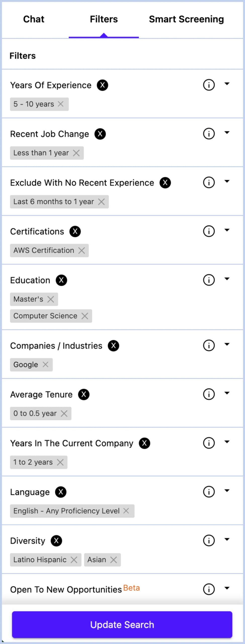
Task: Clear the Diversity filter section
Action: [x=56, y=541]
